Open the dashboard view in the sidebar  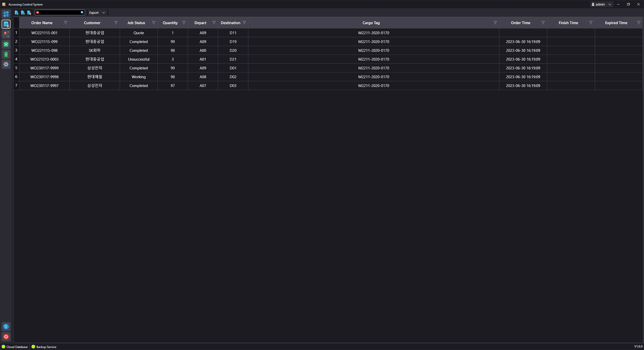[6, 14]
